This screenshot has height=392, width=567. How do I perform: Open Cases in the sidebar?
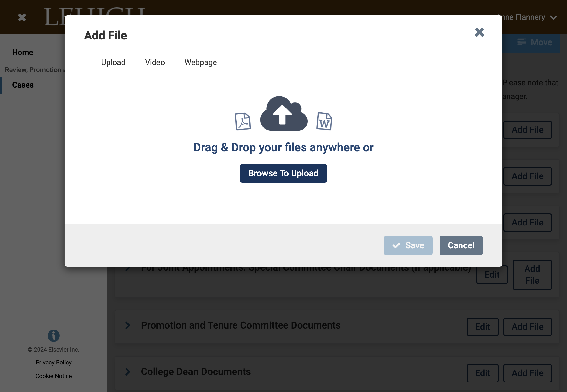[23, 85]
